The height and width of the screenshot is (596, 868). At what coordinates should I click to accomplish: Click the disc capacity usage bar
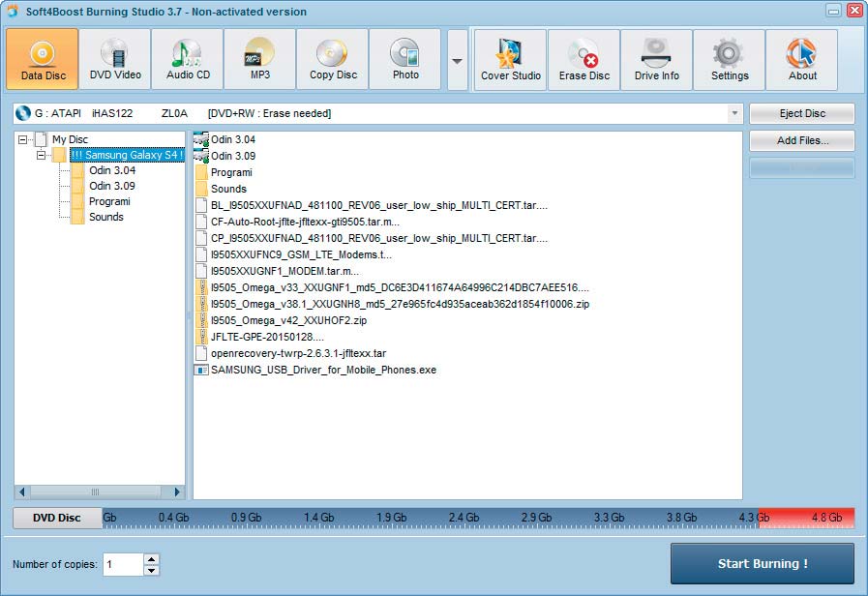point(478,518)
